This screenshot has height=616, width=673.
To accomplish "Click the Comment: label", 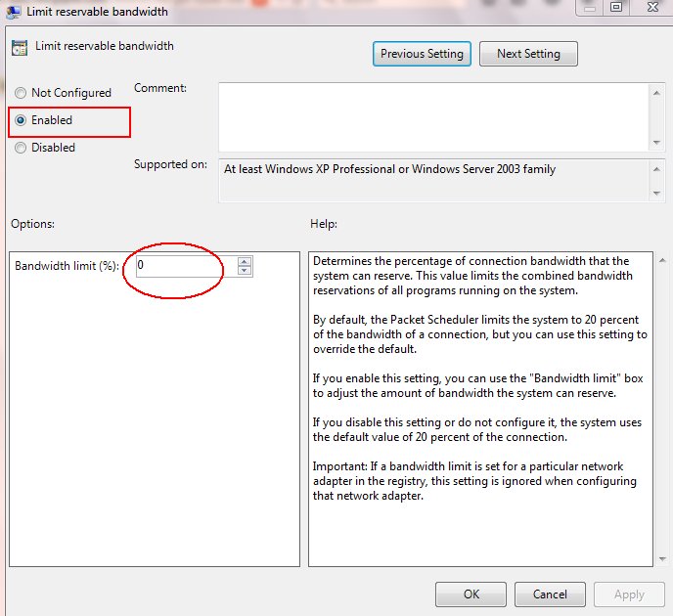I will coord(160,88).
